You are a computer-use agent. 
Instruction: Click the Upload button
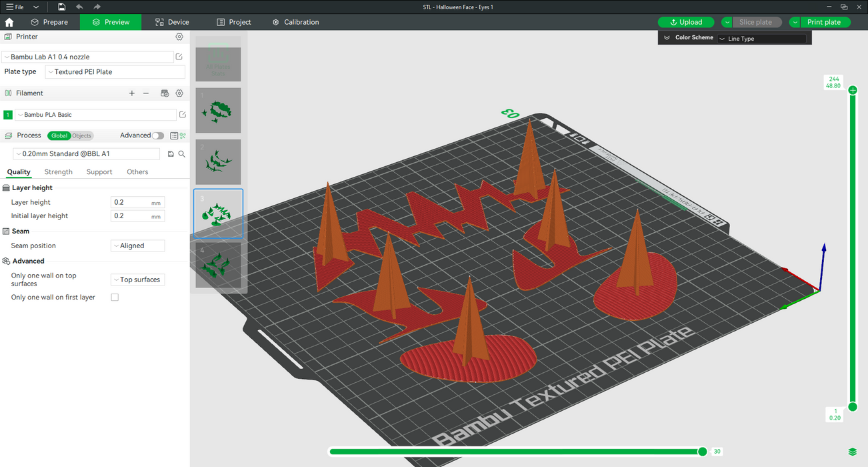click(686, 22)
